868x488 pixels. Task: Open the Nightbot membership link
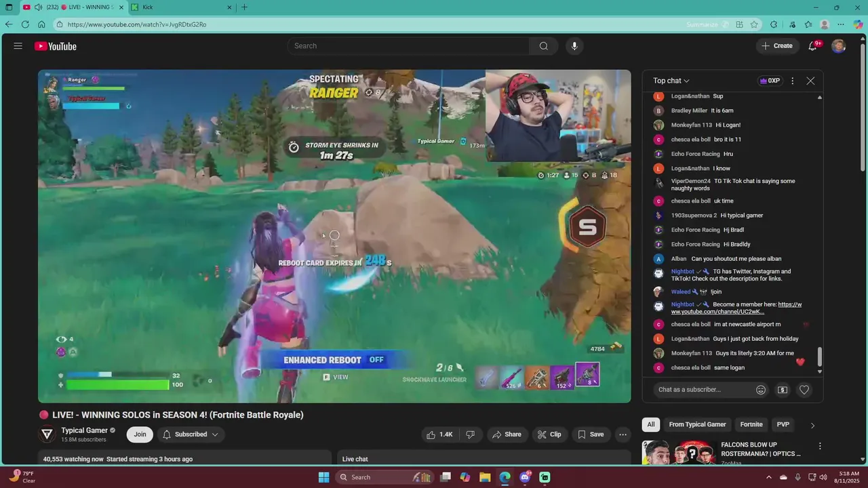click(736, 308)
